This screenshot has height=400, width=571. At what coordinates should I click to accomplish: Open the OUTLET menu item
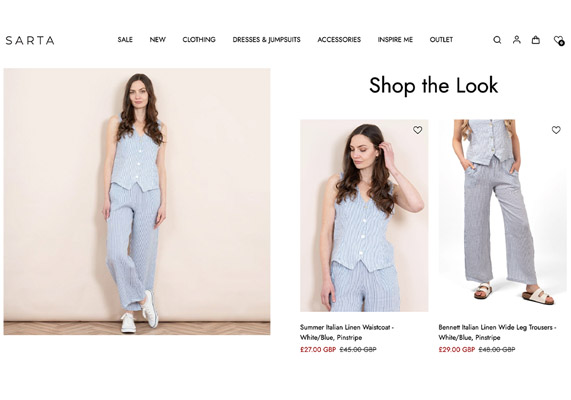point(441,39)
